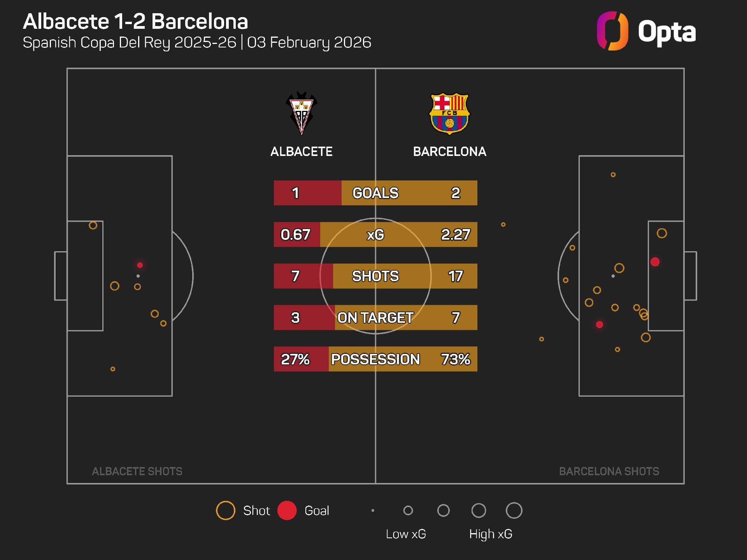Click the BARCELONA team name under the crest

449,151
